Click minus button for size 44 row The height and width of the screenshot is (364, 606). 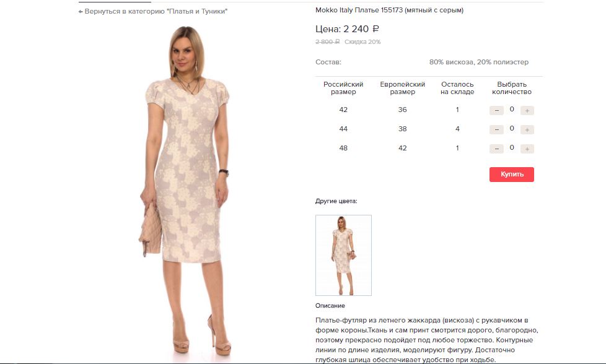coord(496,130)
